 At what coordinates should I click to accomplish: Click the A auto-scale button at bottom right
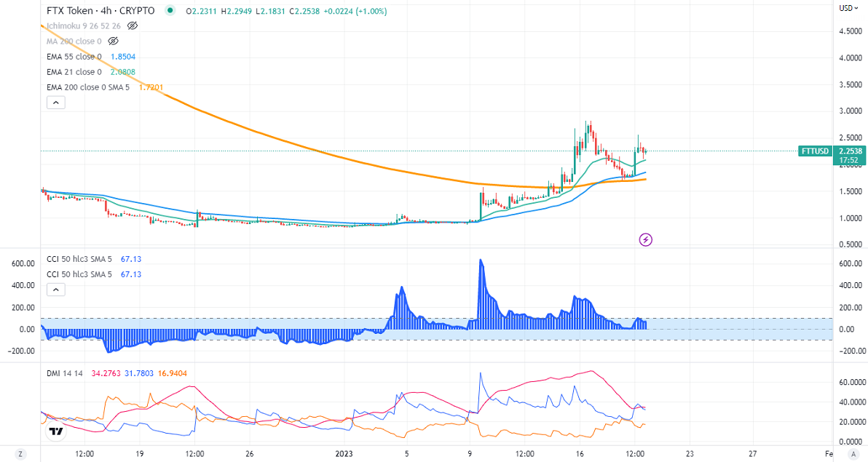click(848, 453)
